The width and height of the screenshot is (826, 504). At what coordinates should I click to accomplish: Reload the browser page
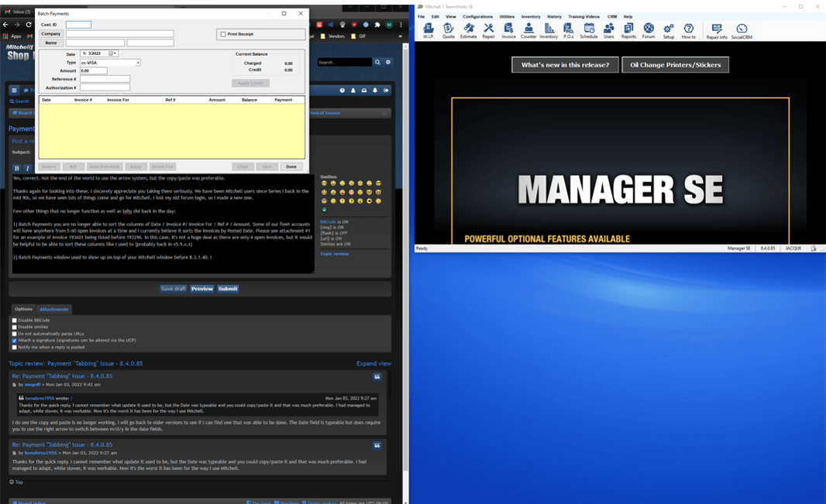[x=29, y=25]
